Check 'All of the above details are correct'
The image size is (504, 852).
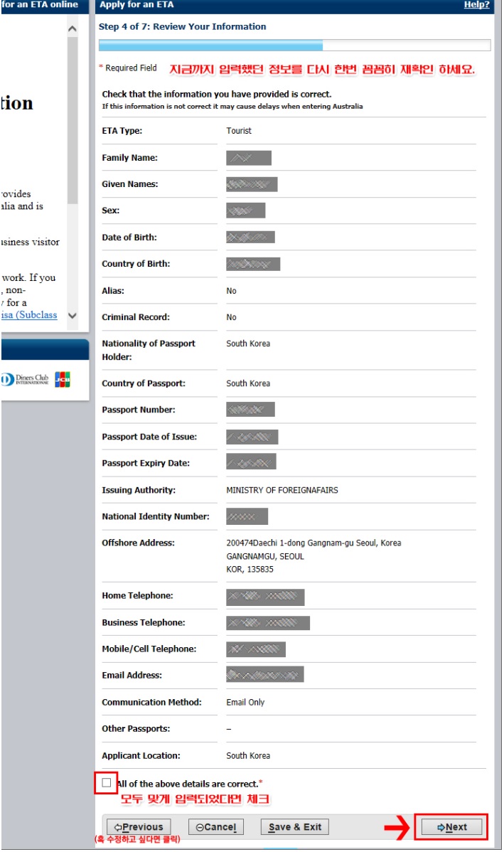107,782
